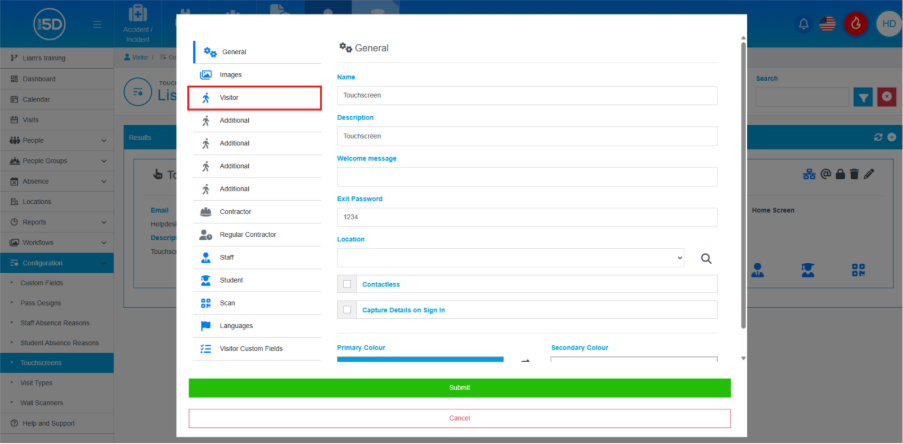
Task: Click the pencil edit icon on the touchscreen card
Action: click(869, 174)
